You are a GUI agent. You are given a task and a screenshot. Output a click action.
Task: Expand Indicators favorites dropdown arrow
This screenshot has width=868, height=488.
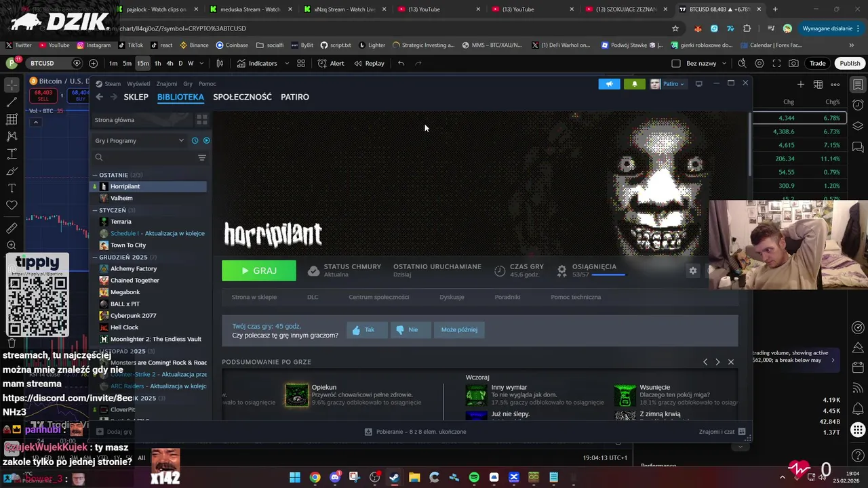[287, 63]
